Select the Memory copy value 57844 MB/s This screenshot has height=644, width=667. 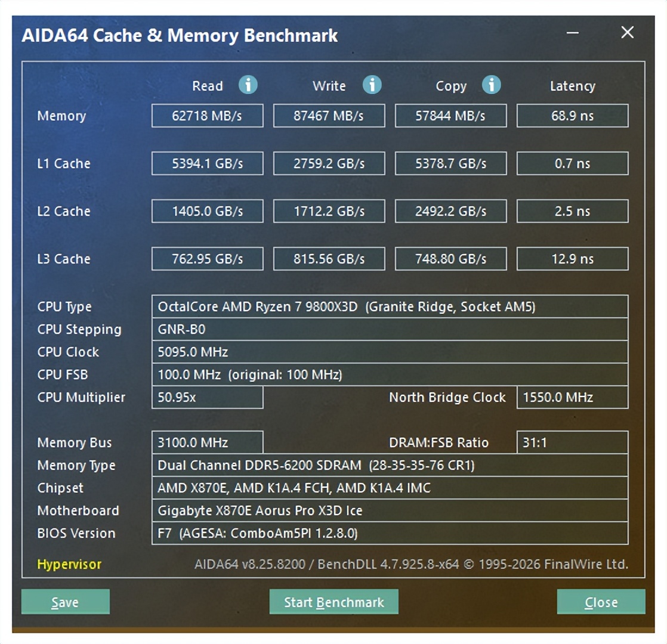tap(450, 116)
